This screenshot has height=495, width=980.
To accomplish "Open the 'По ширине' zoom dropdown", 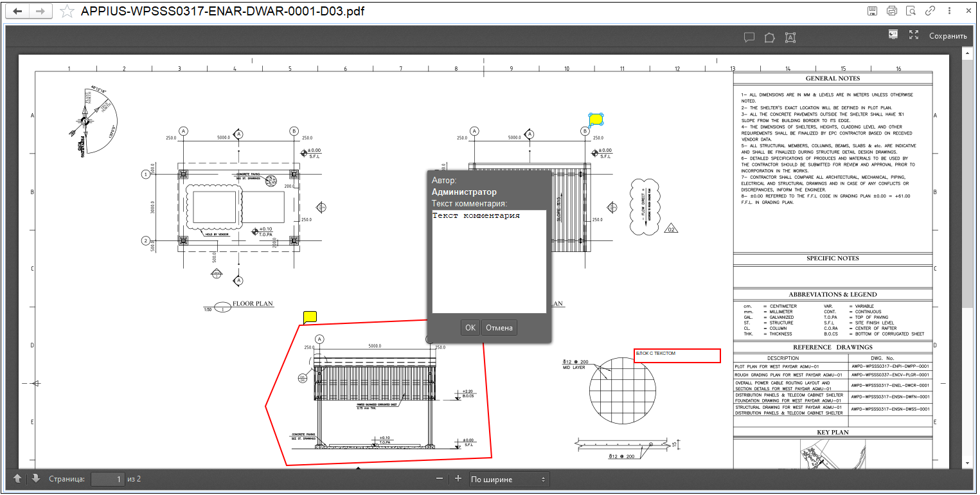I will point(508,479).
